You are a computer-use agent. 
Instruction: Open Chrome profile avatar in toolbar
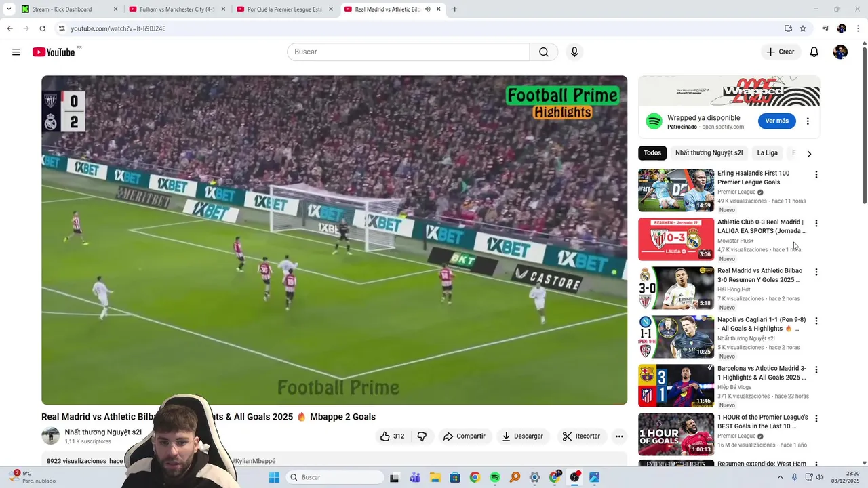pos(842,28)
